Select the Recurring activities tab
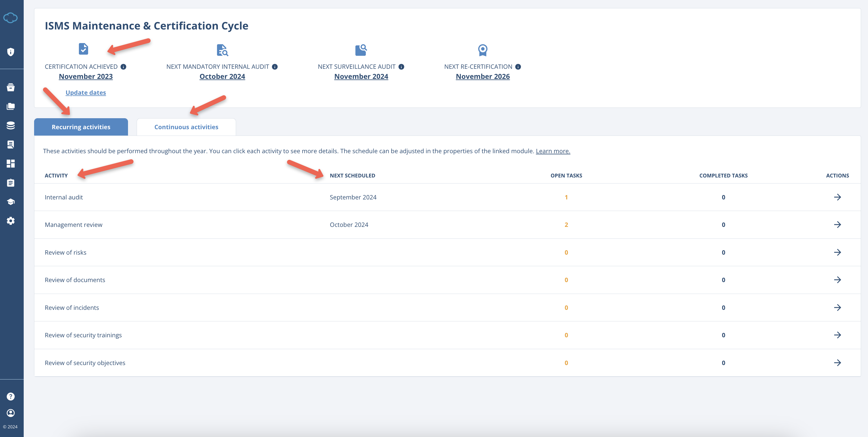 tap(81, 127)
